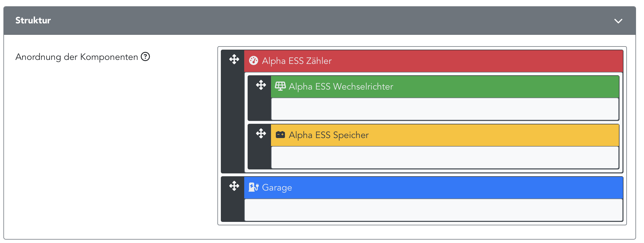Screen dimensions: 644x243
Task: Click the empty drop zone under Wechselrichter
Action: (445, 109)
